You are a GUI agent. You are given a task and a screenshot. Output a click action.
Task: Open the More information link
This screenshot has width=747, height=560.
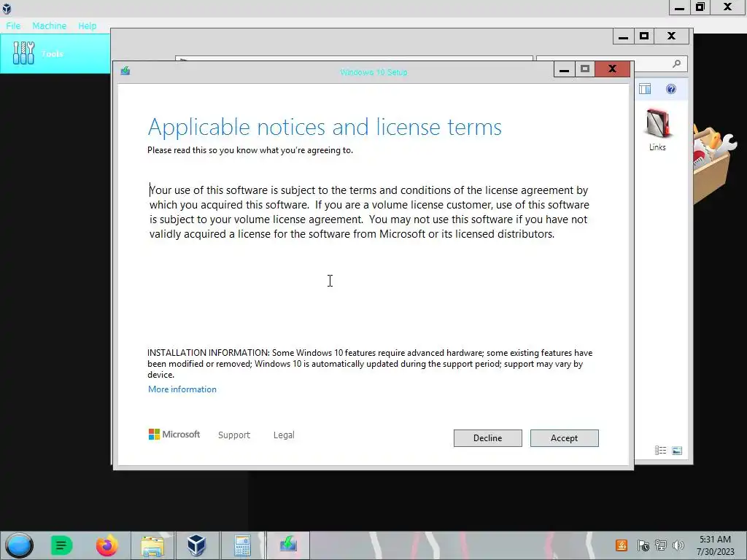pyautogui.click(x=182, y=389)
